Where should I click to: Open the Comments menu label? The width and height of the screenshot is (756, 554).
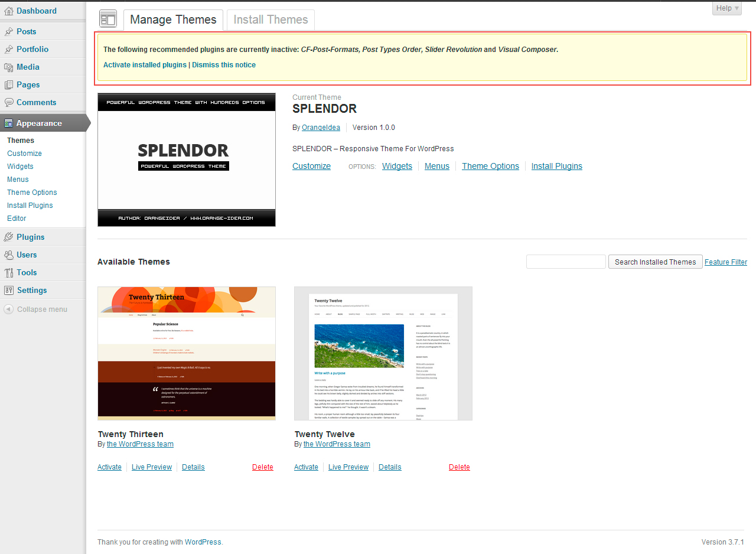point(37,102)
